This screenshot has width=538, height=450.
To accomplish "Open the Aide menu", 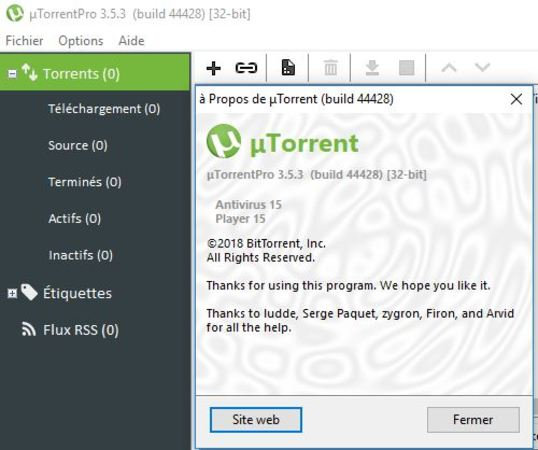I will tap(131, 41).
